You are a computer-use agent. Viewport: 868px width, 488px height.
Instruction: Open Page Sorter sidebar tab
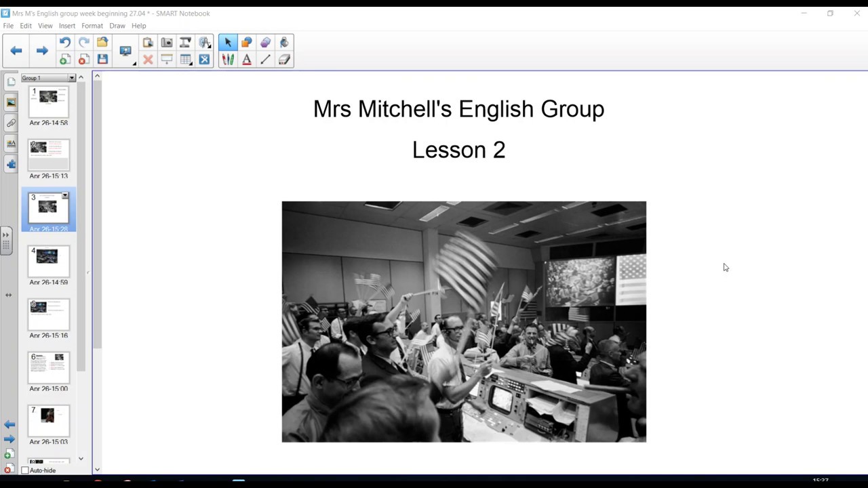coord(11,82)
